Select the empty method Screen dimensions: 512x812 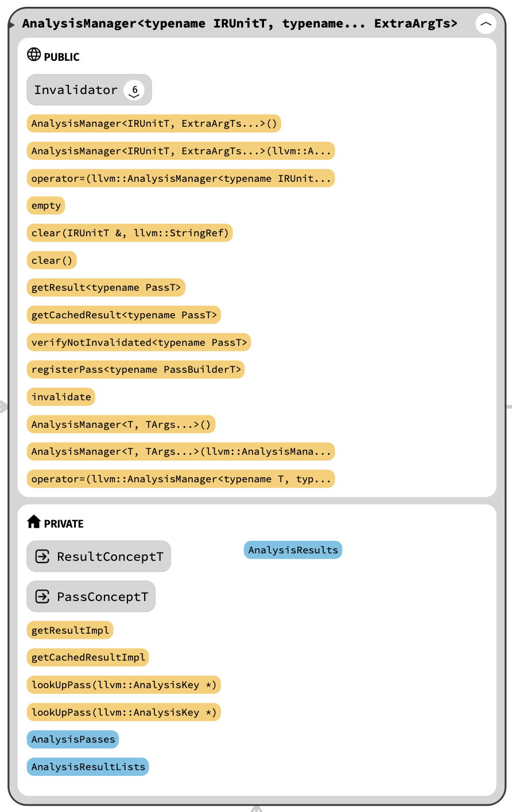coord(46,205)
